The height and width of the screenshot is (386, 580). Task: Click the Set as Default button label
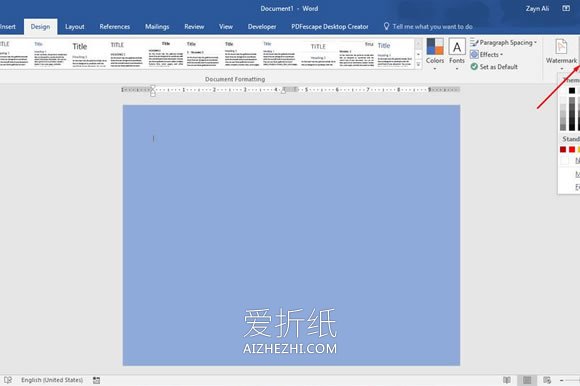pos(498,67)
